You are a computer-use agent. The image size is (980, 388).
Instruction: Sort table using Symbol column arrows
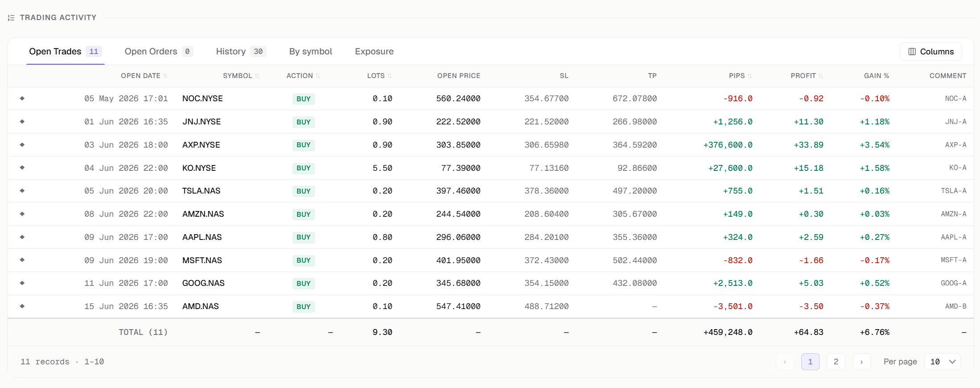click(257, 76)
